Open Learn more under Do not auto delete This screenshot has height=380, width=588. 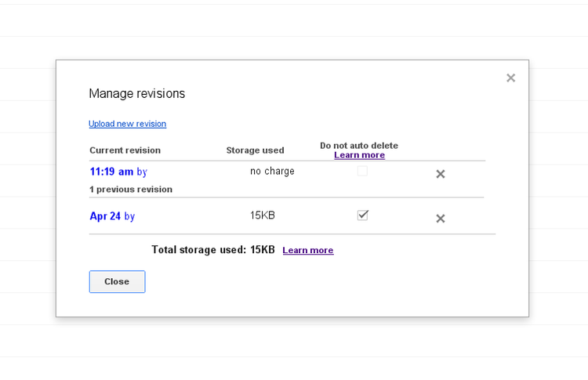(x=359, y=155)
